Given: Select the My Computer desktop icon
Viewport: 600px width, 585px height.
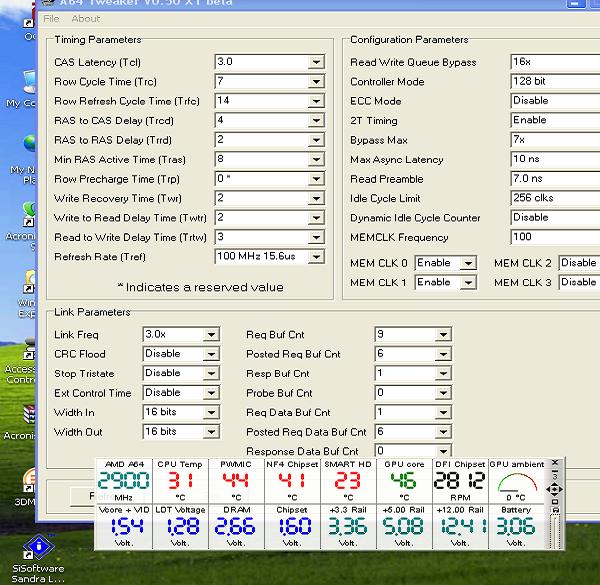Looking at the screenshot, I should click(23, 89).
